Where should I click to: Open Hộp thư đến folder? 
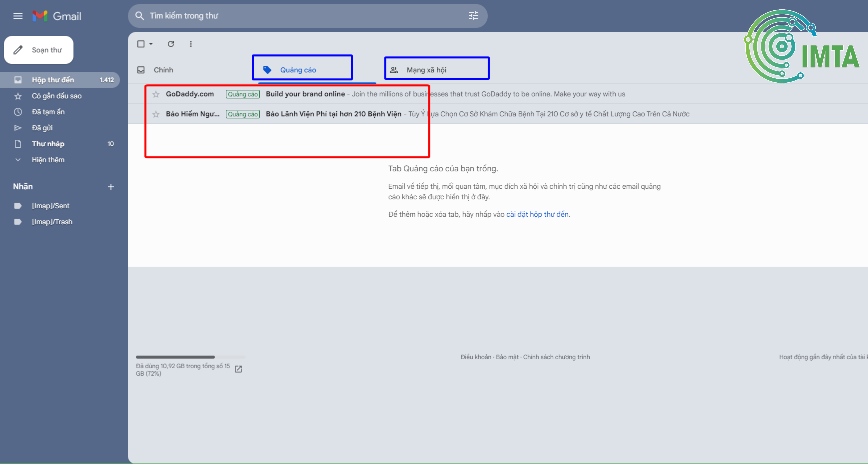pos(60,80)
